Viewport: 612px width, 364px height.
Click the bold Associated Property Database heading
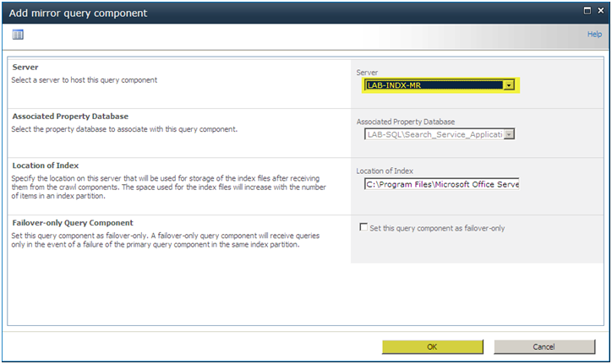pos(70,116)
